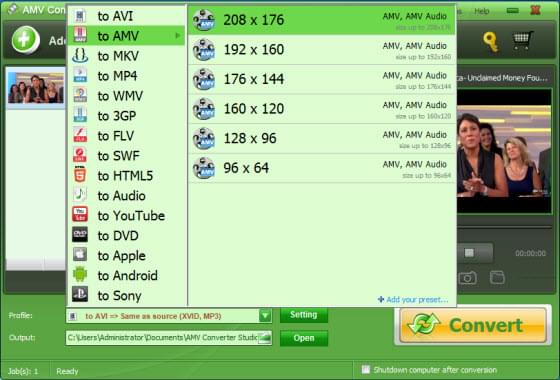
Task: Choose the to Android menu entry
Action: 126,276
